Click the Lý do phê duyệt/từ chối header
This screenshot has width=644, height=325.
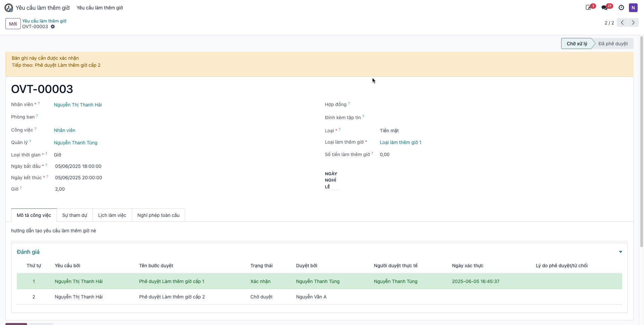561,266
